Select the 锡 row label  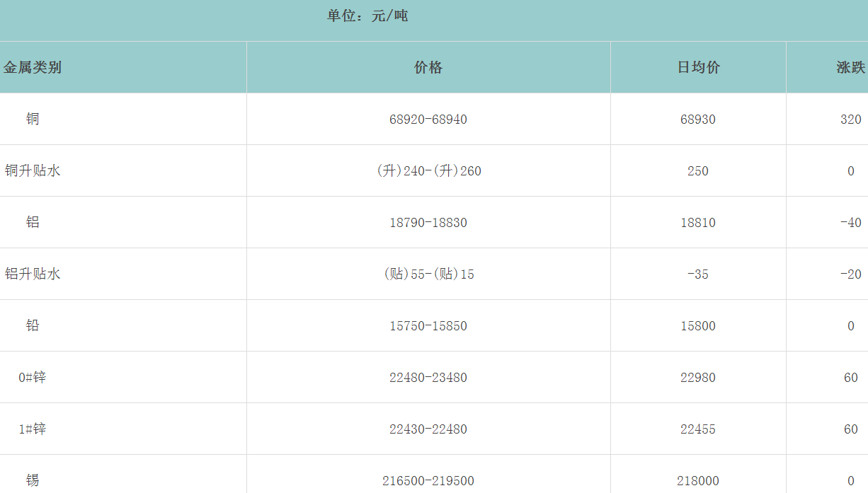33,480
